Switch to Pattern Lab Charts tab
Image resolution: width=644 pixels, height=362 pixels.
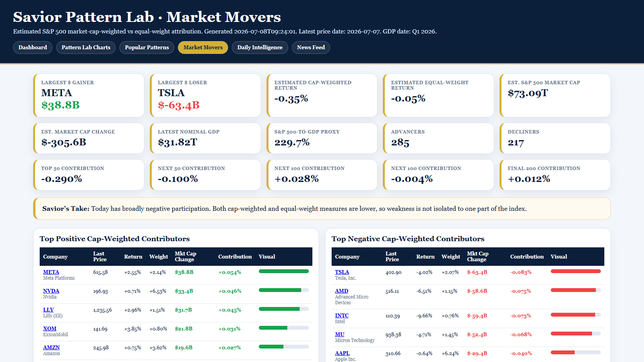tap(86, 47)
